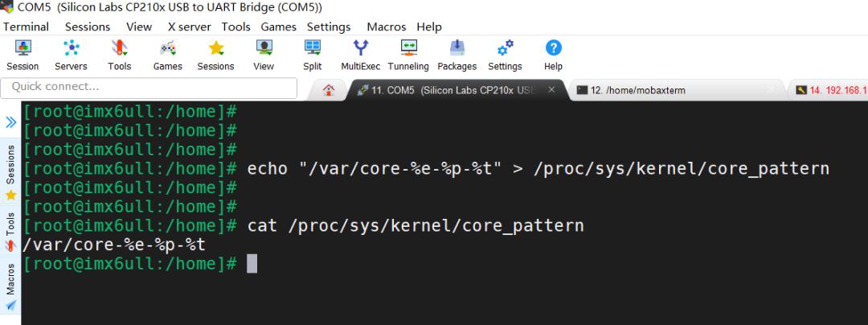Screen dimensions: 868x325
Task: Activate the MultiExec icon
Action: click(360, 55)
